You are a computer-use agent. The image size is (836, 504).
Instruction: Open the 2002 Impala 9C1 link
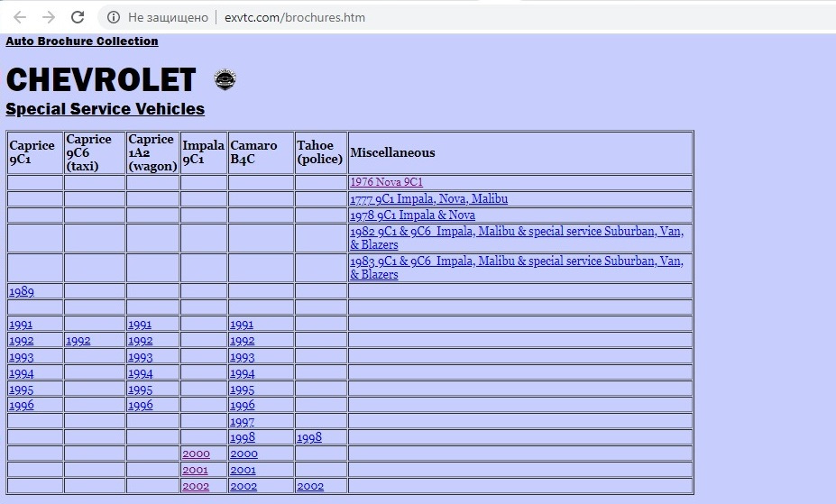(x=196, y=487)
